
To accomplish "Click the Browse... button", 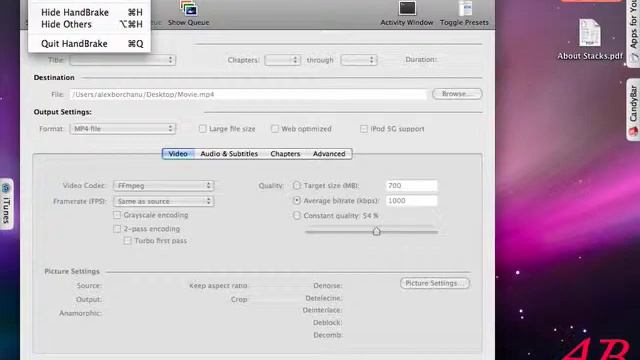I will pyautogui.click(x=457, y=94).
